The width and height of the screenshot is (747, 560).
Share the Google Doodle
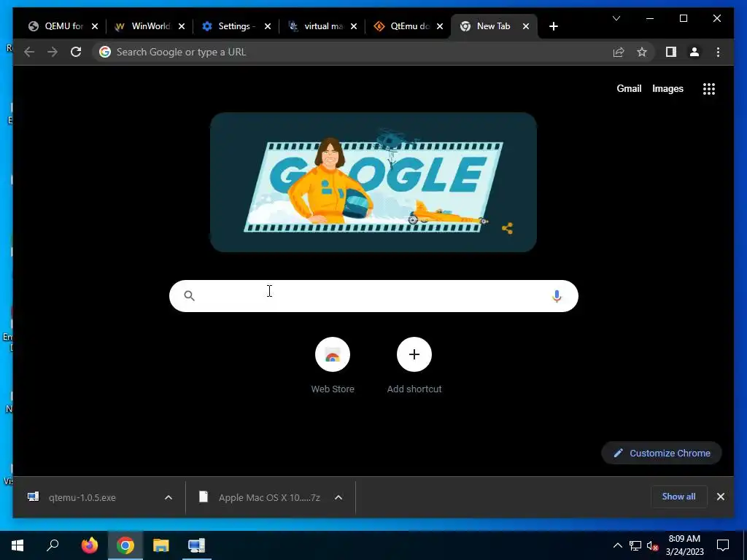[x=508, y=228]
